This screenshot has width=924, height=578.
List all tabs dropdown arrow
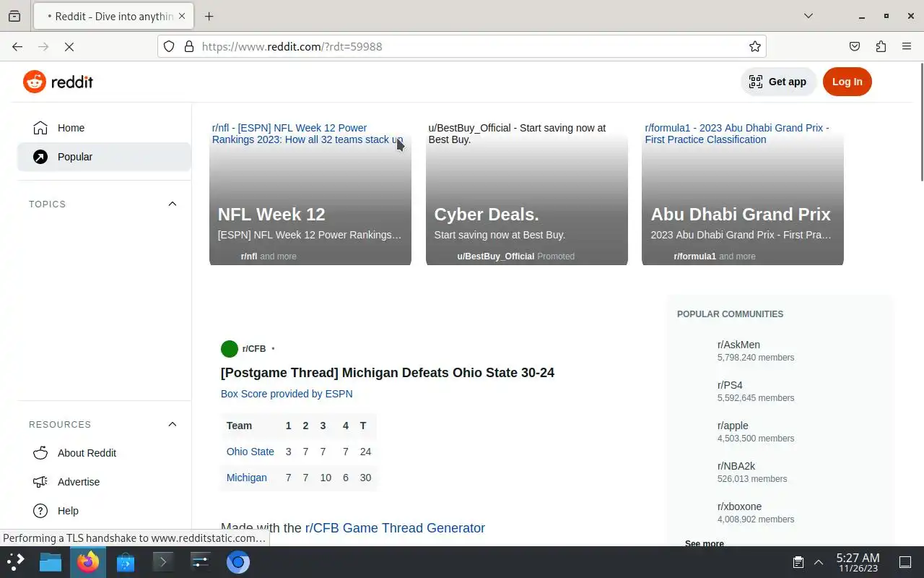click(808, 16)
